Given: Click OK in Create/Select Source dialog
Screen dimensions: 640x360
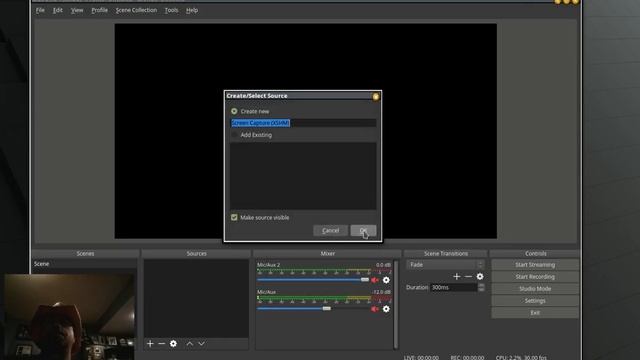Looking at the screenshot, I should coord(363,231).
